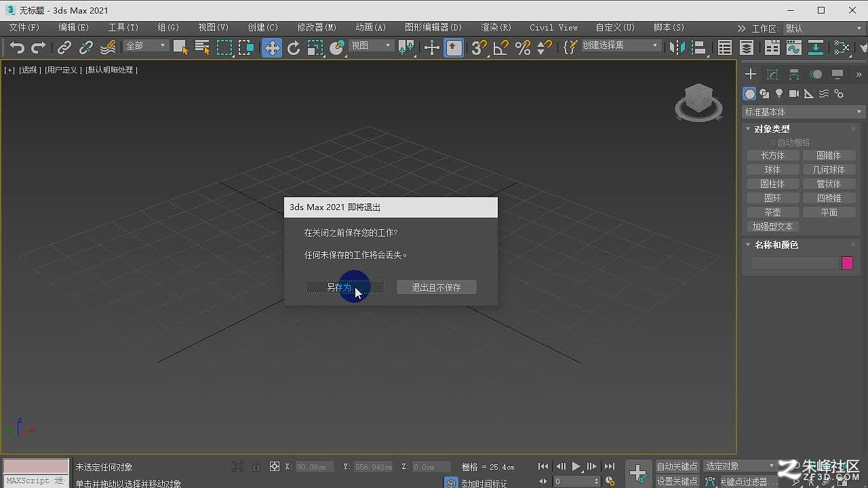Click the 另存为 button in the dialog

pos(344,287)
